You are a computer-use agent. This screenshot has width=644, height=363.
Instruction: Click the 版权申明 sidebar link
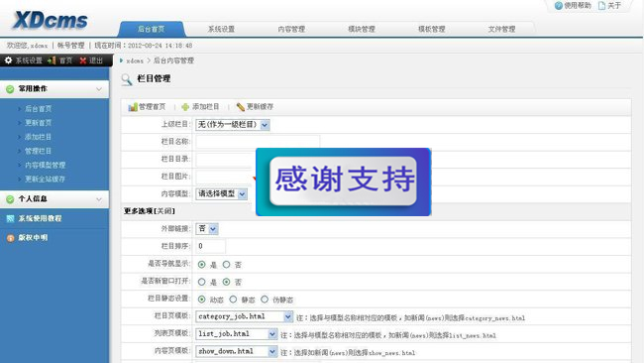[33, 238]
